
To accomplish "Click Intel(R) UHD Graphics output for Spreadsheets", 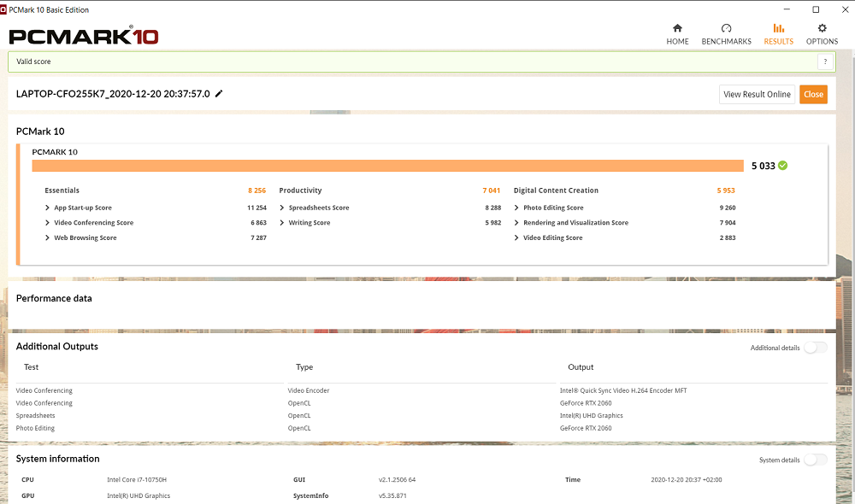I will coord(591,416).
